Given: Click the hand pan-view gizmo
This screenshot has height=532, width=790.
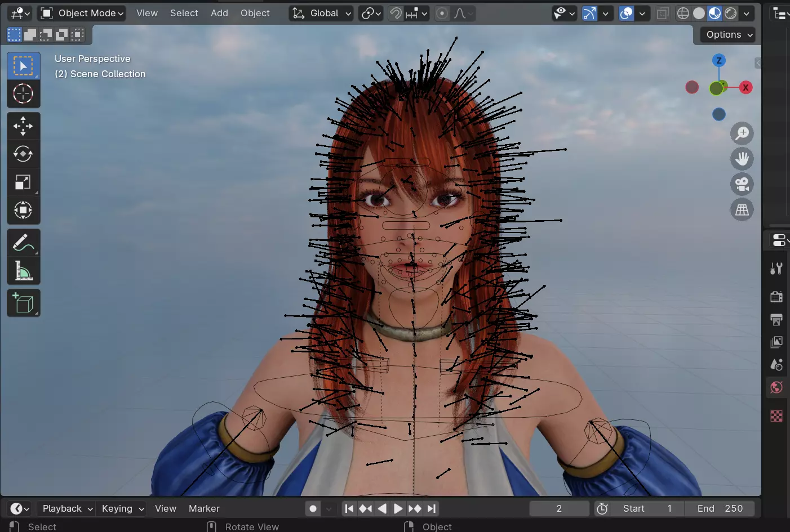Looking at the screenshot, I should click(x=742, y=159).
